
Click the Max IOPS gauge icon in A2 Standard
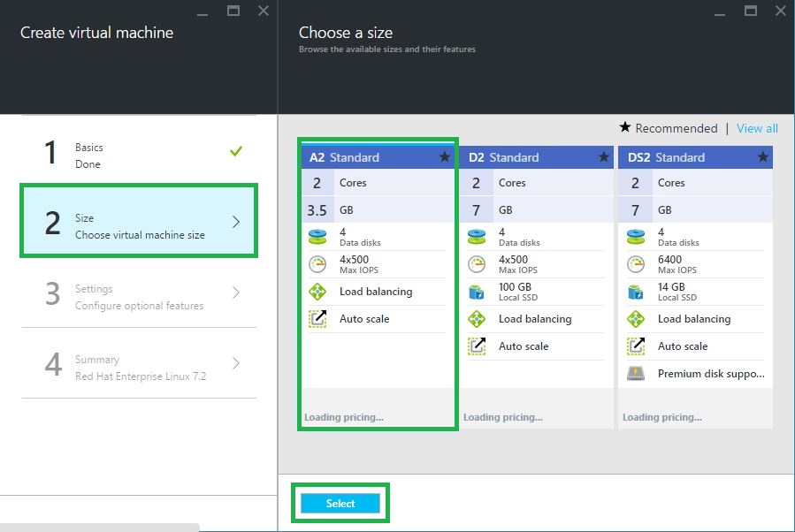click(x=317, y=264)
